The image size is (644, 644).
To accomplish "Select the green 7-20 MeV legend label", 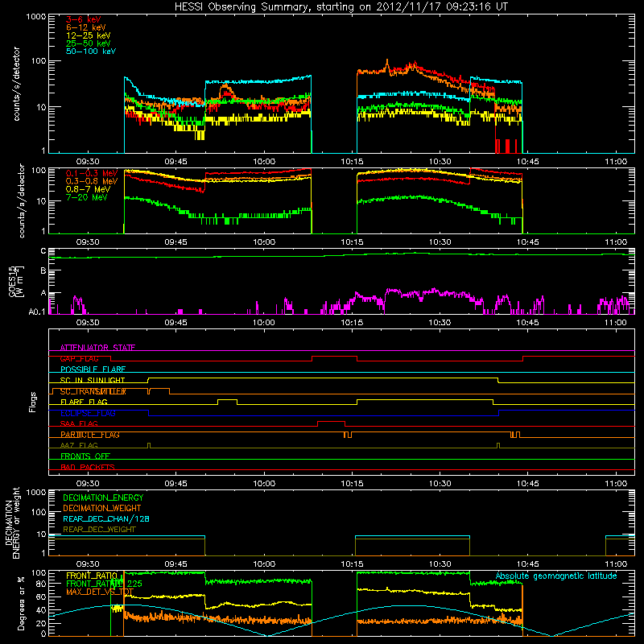I will click(87, 197).
